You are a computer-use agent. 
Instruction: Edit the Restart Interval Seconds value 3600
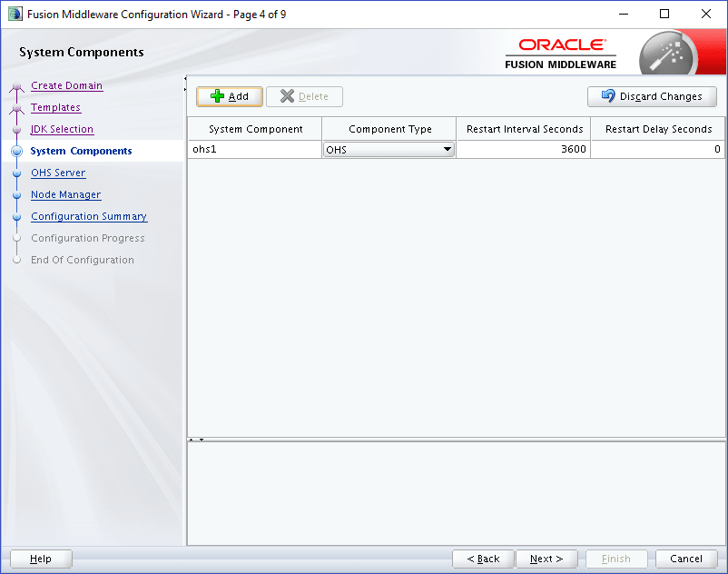click(523, 150)
